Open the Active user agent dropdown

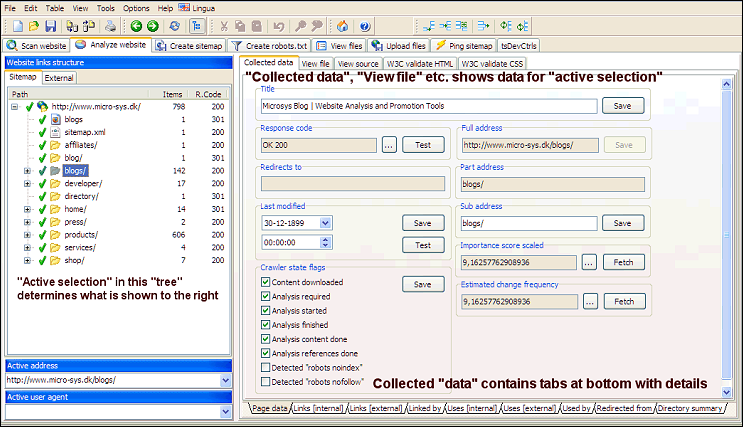click(x=226, y=412)
